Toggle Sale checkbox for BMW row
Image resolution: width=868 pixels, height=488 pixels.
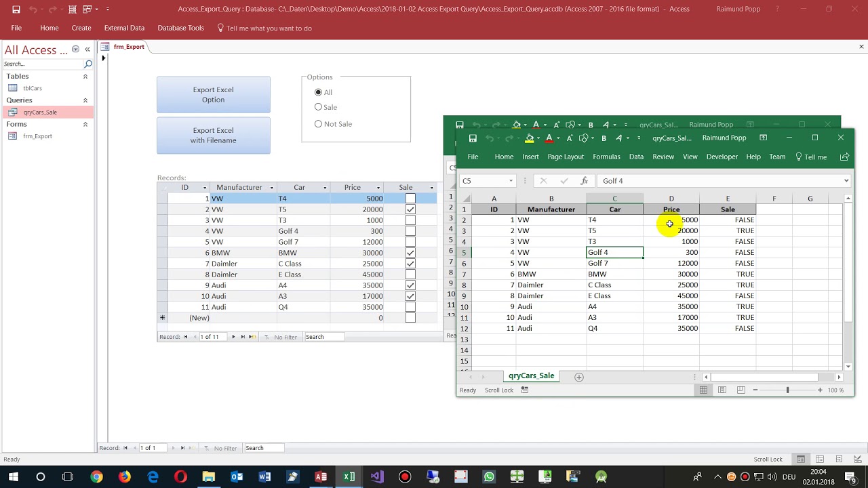410,253
